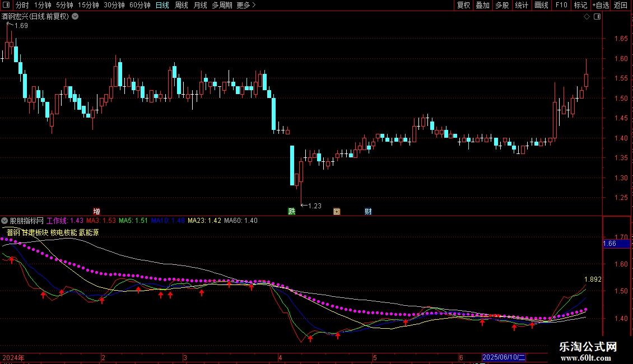Click the 股朋指标网 indicator name
Viewport: 633px width, 364px height.
click(27, 221)
